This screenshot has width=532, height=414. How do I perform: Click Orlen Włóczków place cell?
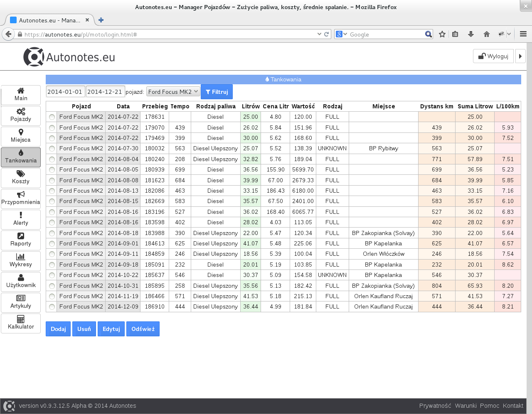point(384,254)
